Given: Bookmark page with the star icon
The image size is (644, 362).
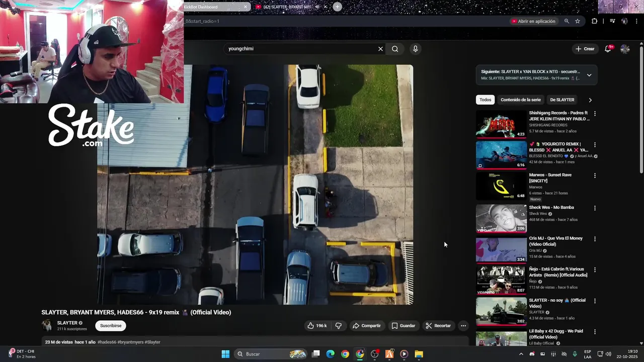Looking at the screenshot, I should 578,21.
